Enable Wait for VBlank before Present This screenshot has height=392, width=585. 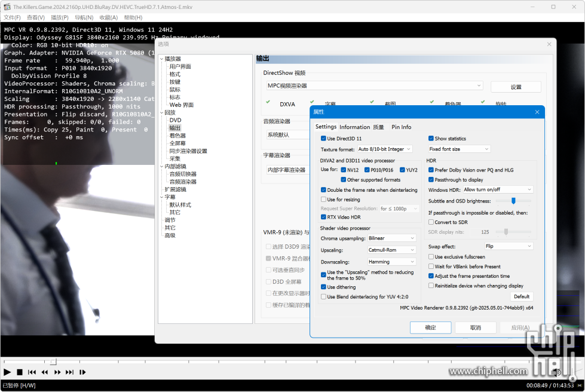tap(431, 267)
